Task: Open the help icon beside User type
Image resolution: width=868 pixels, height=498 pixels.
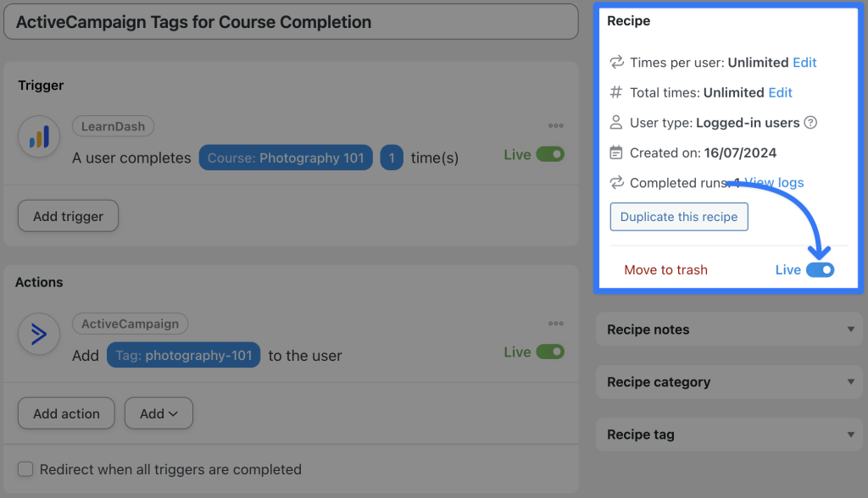Action: tap(810, 122)
